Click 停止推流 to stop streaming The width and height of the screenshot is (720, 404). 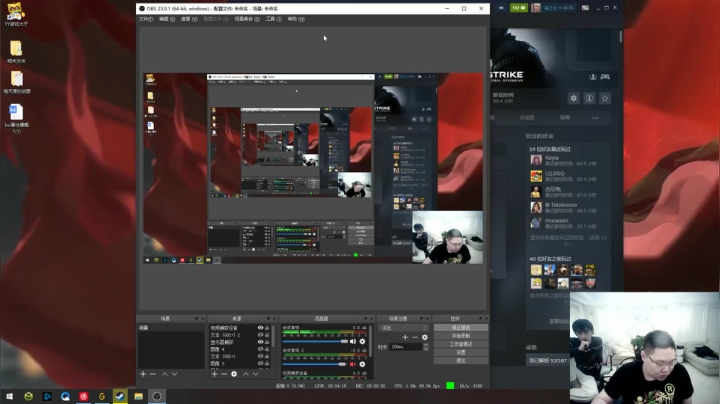click(x=461, y=328)
